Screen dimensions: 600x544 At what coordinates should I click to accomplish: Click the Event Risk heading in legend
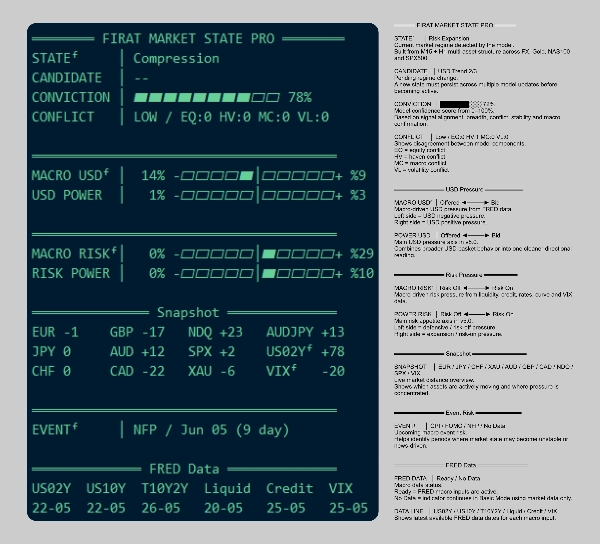(460, 413)
